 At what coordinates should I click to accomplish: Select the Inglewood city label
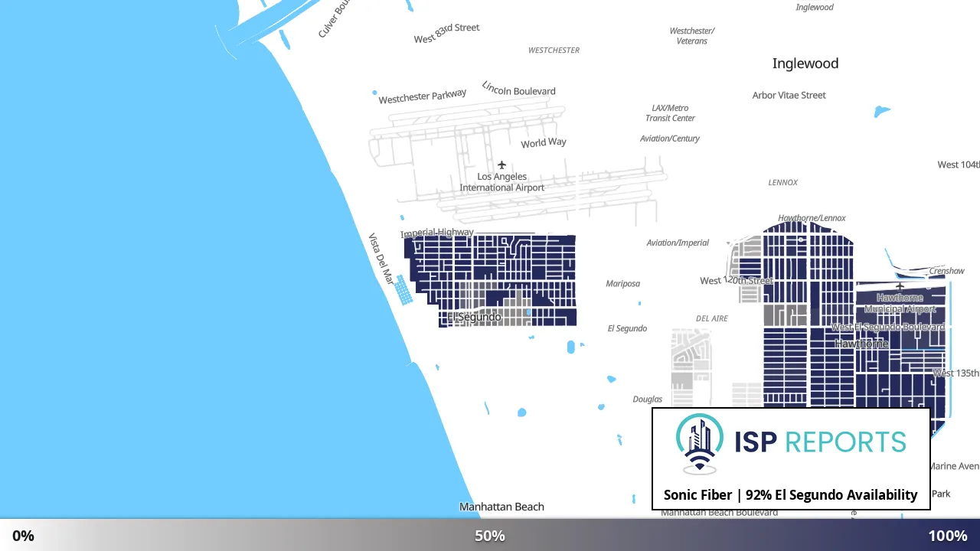pyautogui.click(x=805, y=64)
